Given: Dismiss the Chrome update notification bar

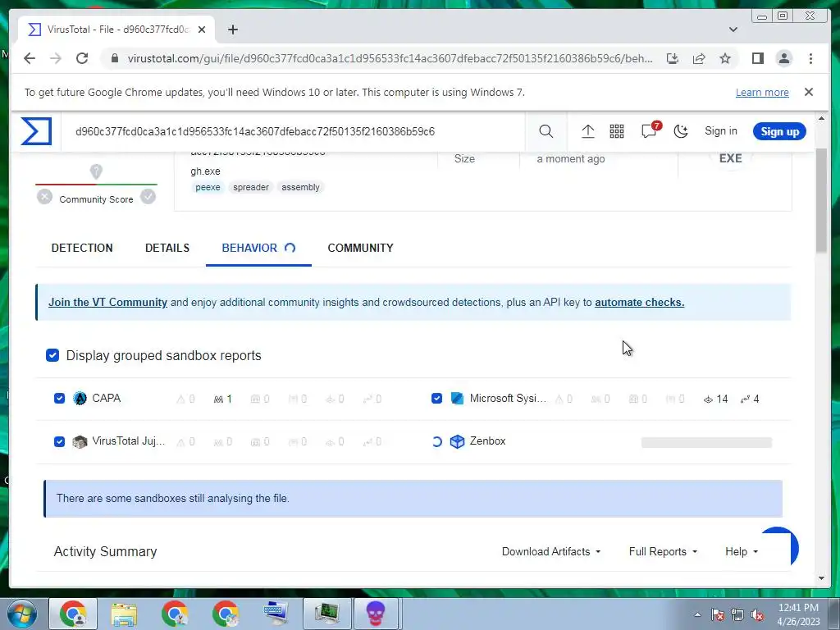Looking at the screenshot, I should tap(808, 92).
